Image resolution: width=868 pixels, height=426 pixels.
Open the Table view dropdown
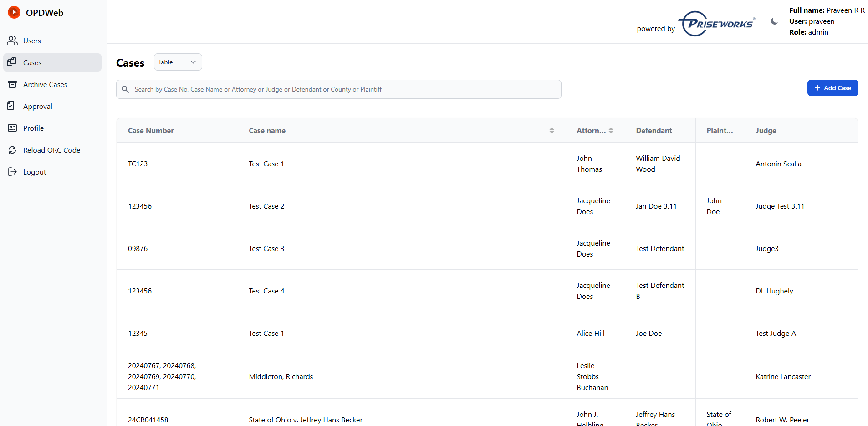pyautogui.click(x=178, y=62)
